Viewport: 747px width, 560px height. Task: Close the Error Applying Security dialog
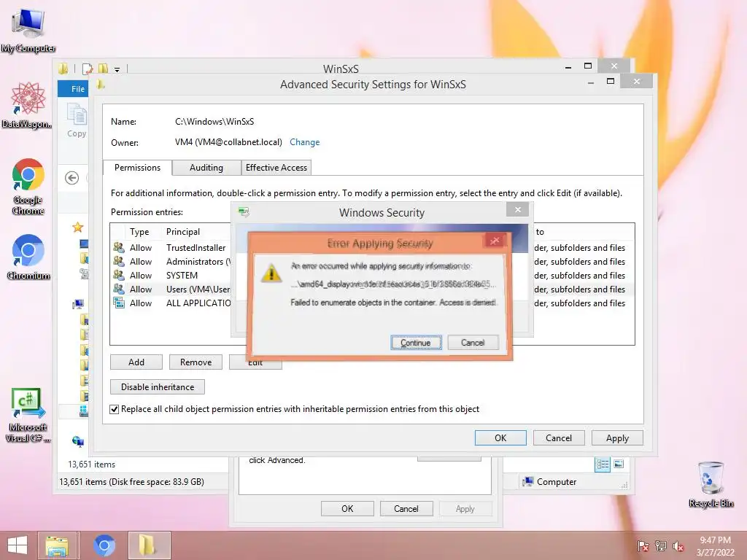(495, 241)
